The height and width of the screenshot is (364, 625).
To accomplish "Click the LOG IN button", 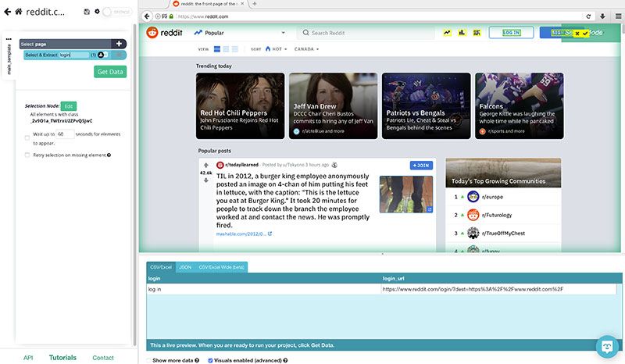I will tap(512, 33).
